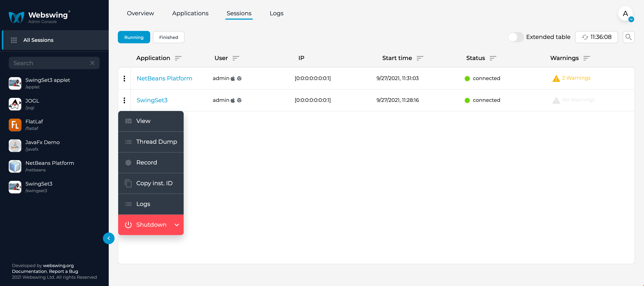
Task: Open the NetBeans Platform sidebar icon
Action: [15, 166]
